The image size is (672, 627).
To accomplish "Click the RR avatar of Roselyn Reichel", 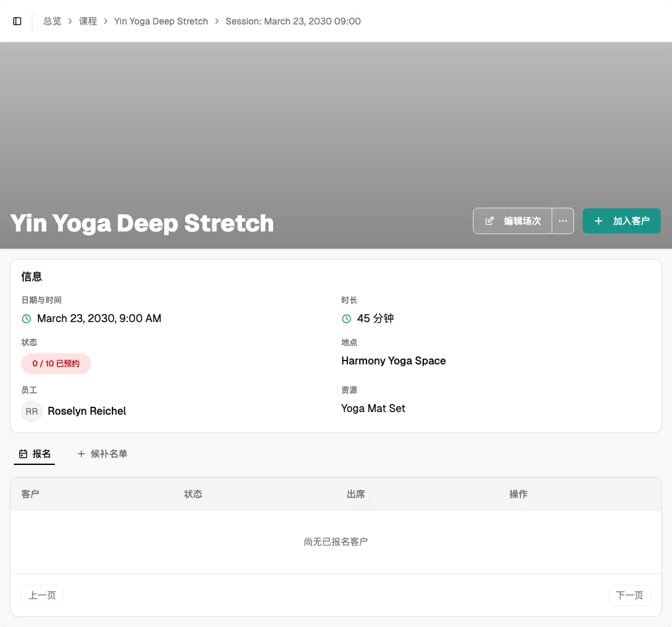I will [x=32, y=411].
